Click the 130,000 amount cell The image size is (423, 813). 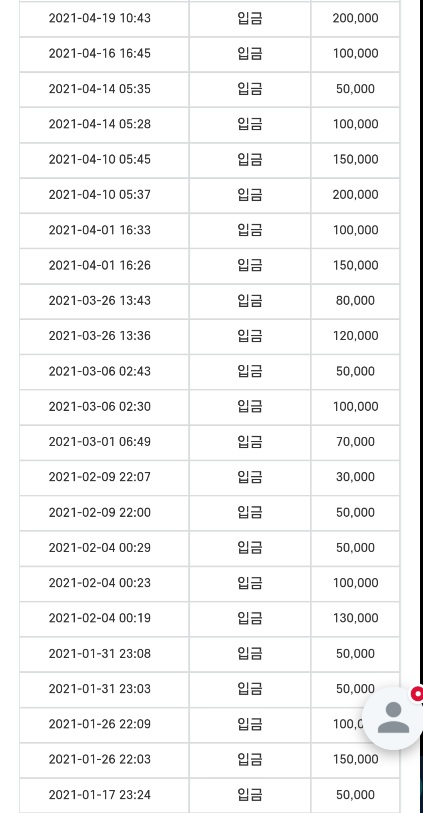click(355, 618)
